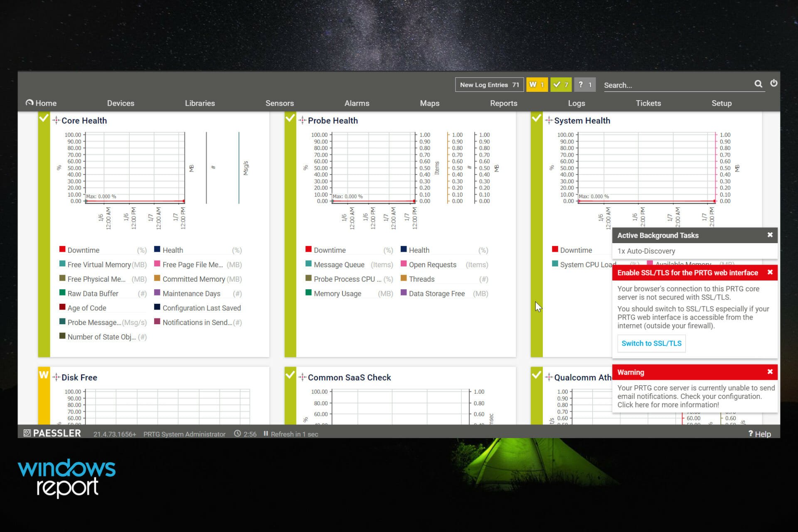The width and height of the screenshot is (798, 532).
Task: Click the search magnifier icon
Action: tap(758, 84)
